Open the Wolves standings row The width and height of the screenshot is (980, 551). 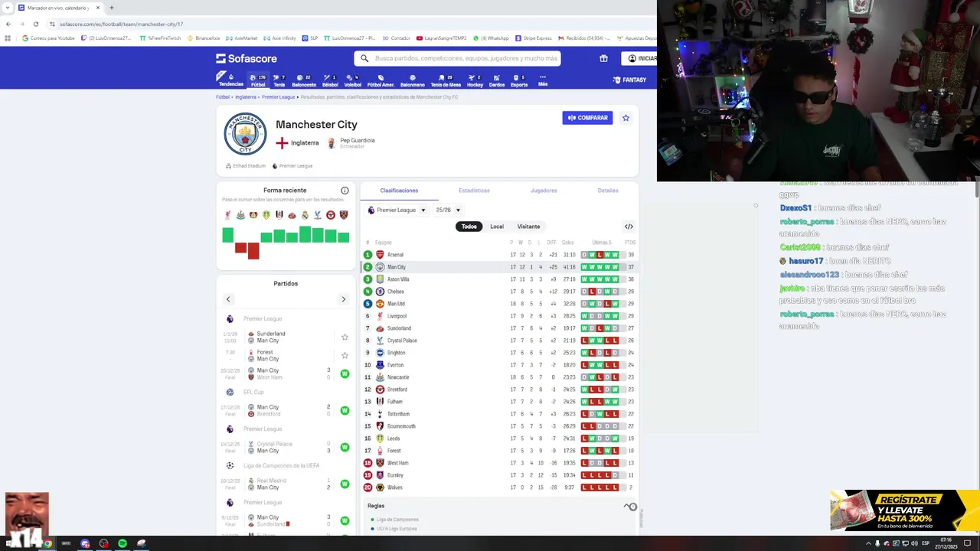tap(500, 487)
